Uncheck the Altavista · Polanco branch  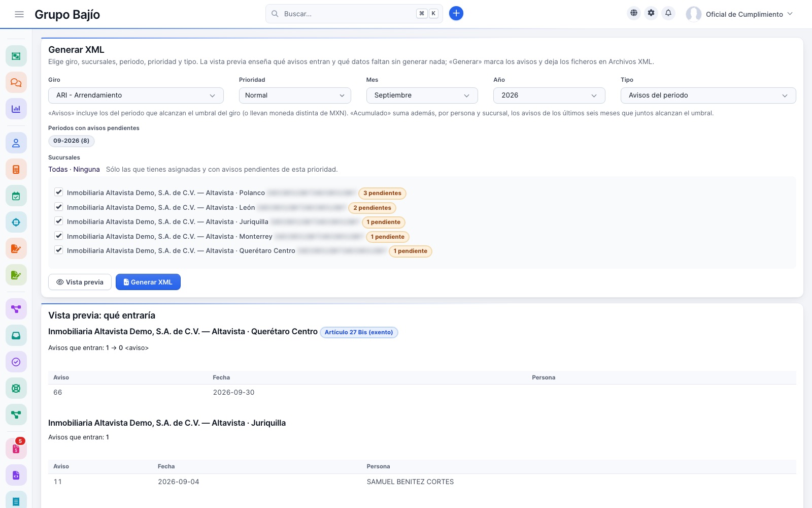[59, 193]
